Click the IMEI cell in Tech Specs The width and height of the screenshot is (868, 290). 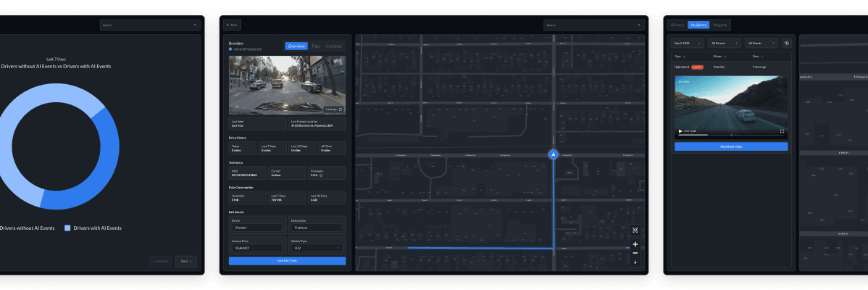(x=248, y=173)
